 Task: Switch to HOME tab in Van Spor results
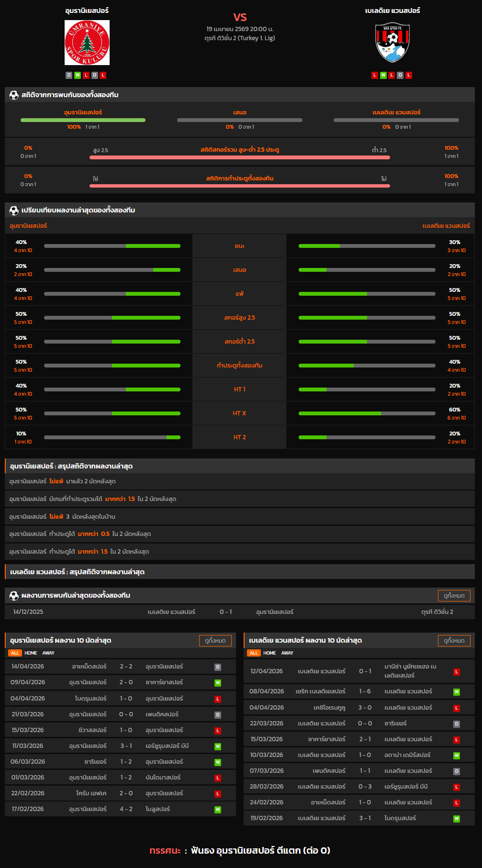pyautogui.click(x=269, y=653)
